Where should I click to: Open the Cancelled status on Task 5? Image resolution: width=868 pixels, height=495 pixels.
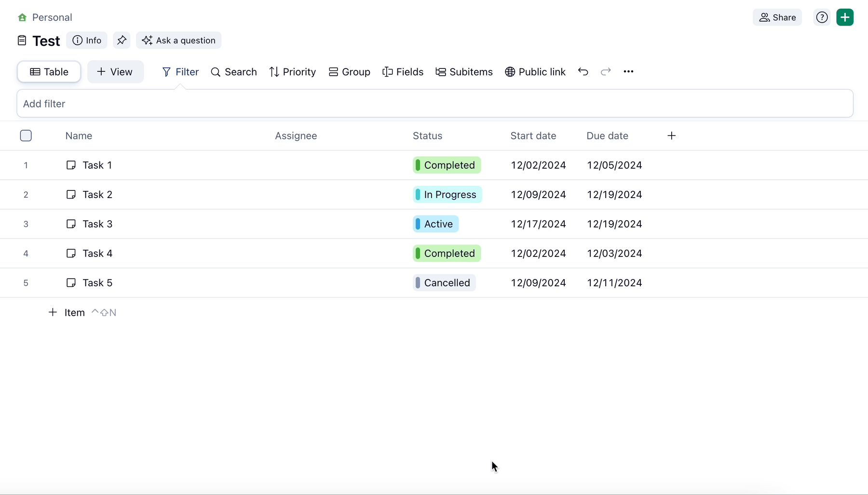[x=444, y=283]
